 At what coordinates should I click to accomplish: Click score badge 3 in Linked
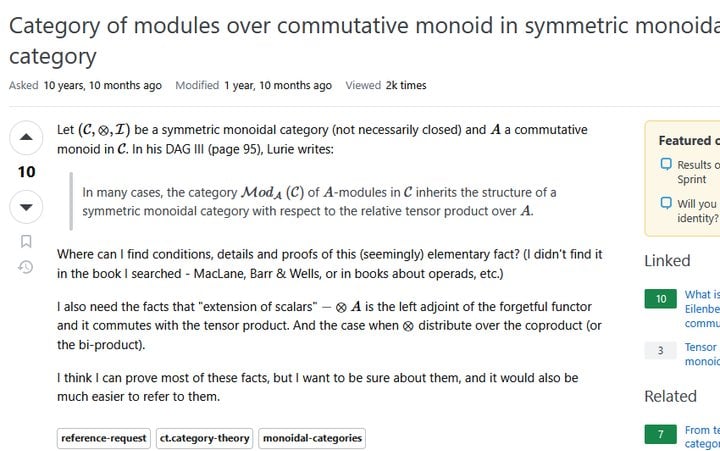(x=660, y=350)
